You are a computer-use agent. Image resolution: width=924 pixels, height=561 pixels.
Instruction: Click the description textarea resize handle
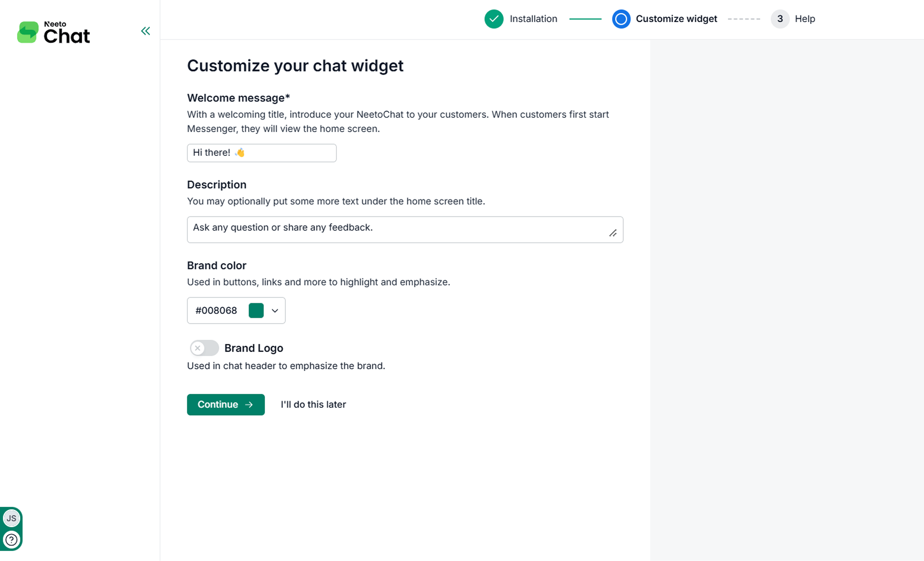pyautogui.click(x=613, y=233)
